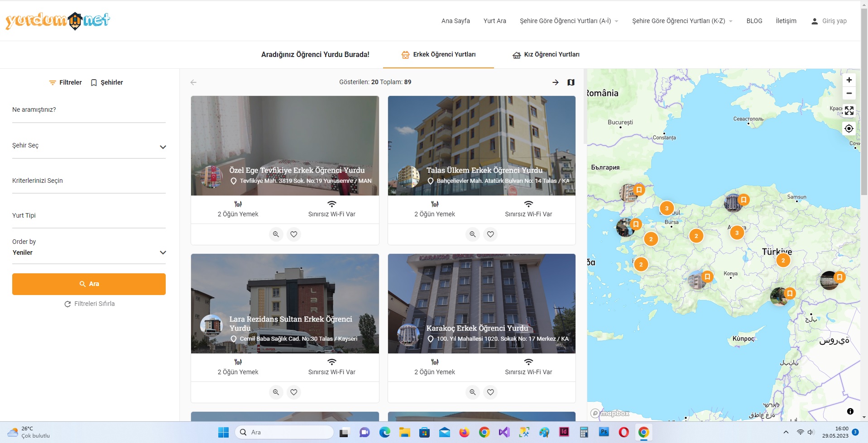Open Karakoç Erkek Öğrenci Yurdu title
This screenshot has height=443, width=868.
[477, 328]
